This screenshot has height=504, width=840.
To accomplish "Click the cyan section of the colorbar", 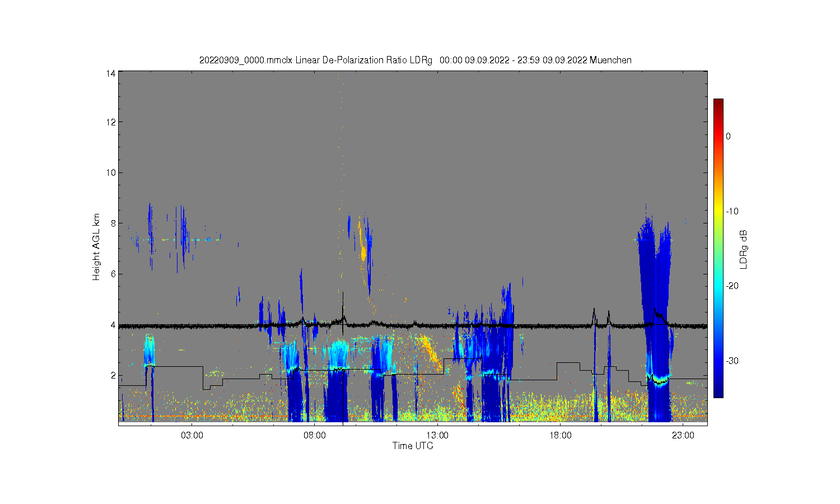I will click(718, 286).
